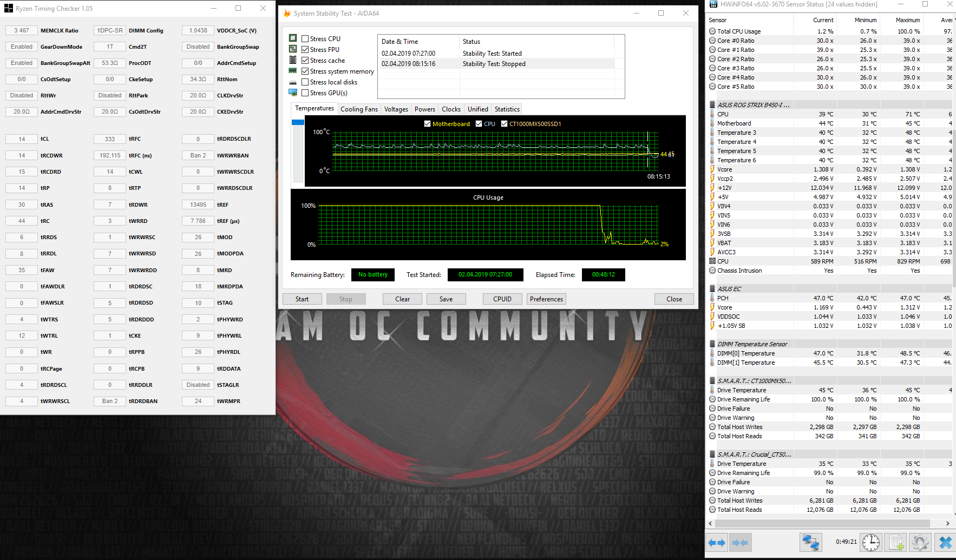Click the S.M.A.R.T. CT1000MX50 section icon
Viewport: 956px width, 560px height.
[712, 381]
